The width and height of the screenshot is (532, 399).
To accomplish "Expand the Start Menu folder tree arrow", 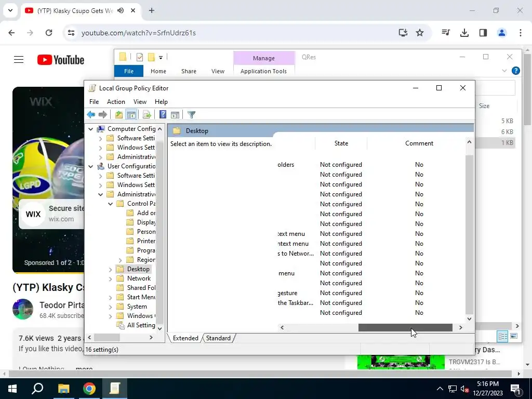I will point(110,297).
